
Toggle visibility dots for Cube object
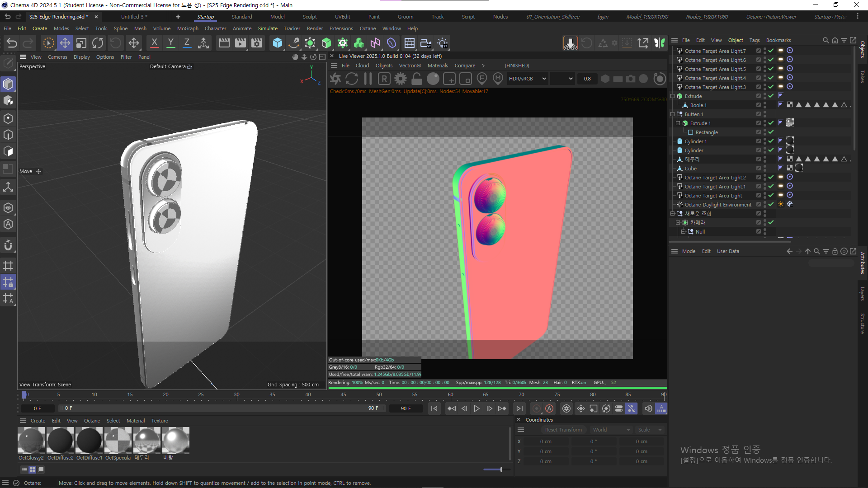tap(765, 168)
